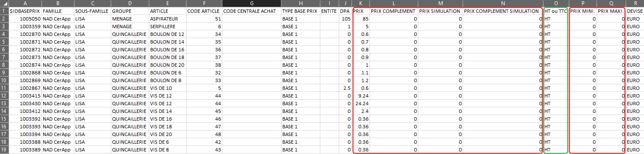Select the FAMILLE header cell
This screenshot has height=154, width=644.
58,11
